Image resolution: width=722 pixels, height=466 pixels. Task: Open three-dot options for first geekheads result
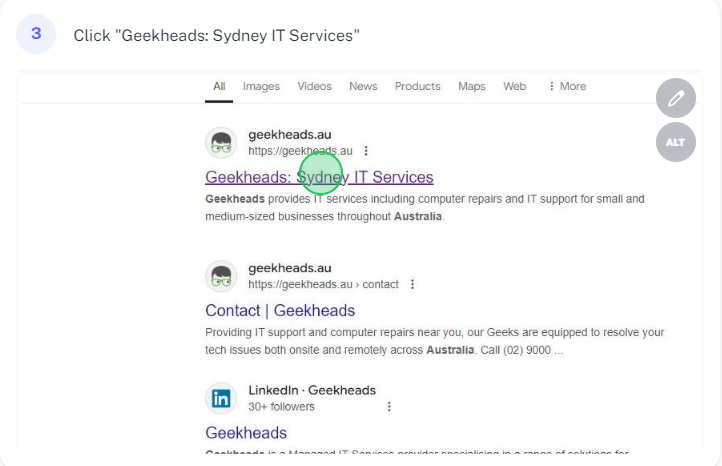[x=366, y=151]
